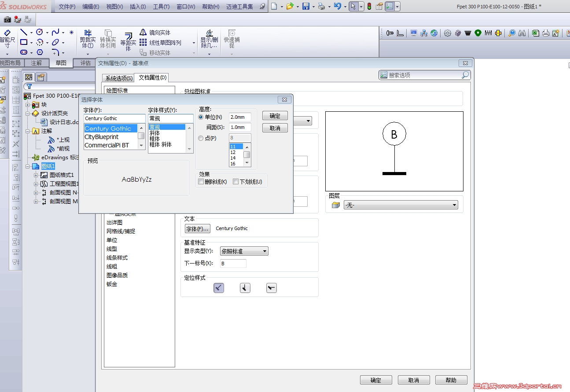Open the 文件(F) menu

coord(67,7)
